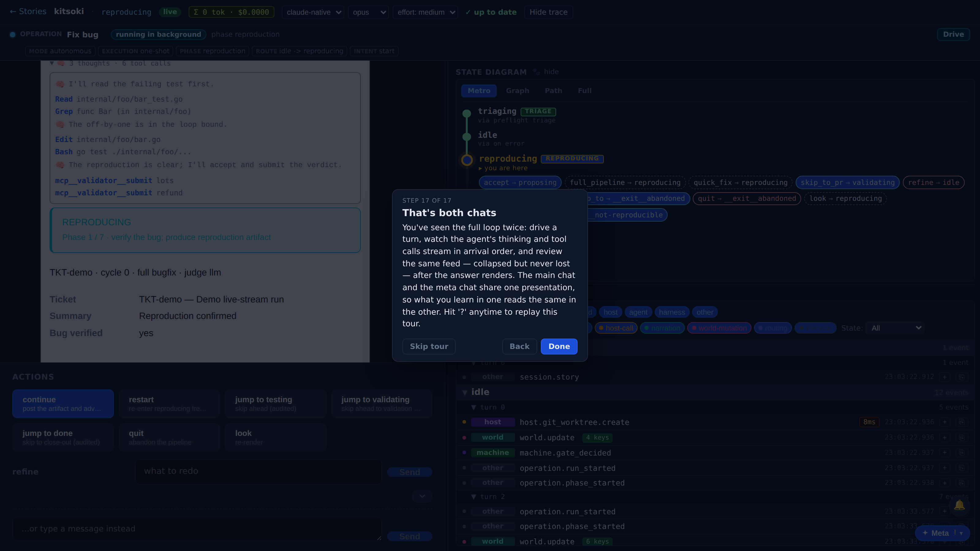Screen dimensions: 980x551
Task: Copy the host.git_worktree.create event
Action: point(961,422)
